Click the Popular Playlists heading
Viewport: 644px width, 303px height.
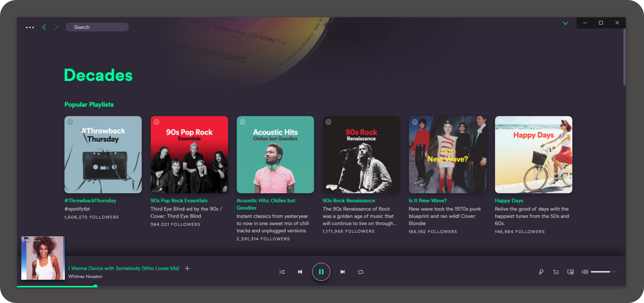coord(89,104)
